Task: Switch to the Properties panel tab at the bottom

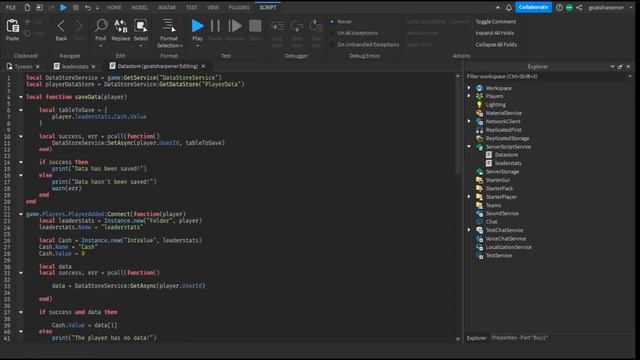Action: (520, 338)
